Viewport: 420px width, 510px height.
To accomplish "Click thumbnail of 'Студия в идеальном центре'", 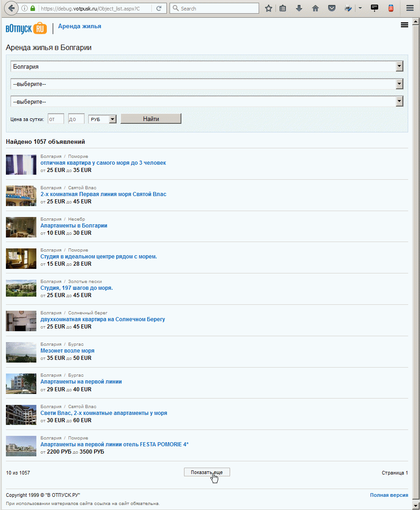I will 21,258.
